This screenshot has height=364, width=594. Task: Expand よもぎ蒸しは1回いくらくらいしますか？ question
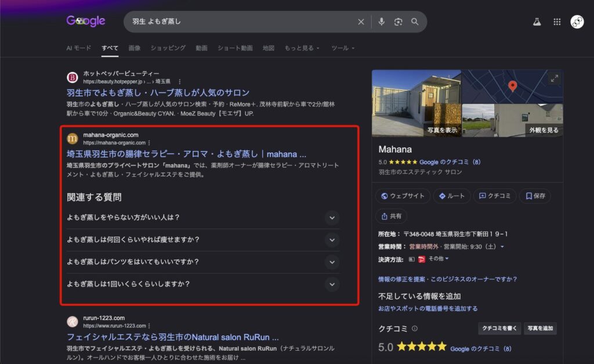[203, 284]
